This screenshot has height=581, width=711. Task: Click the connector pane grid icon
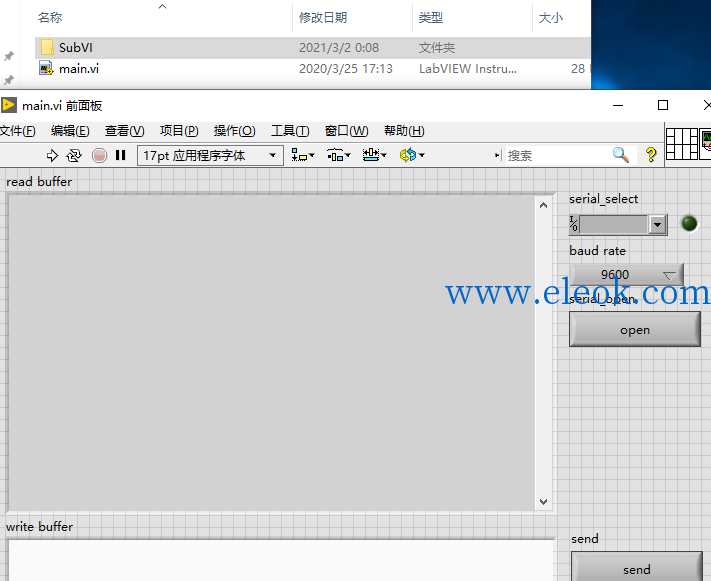pos(682,144)
